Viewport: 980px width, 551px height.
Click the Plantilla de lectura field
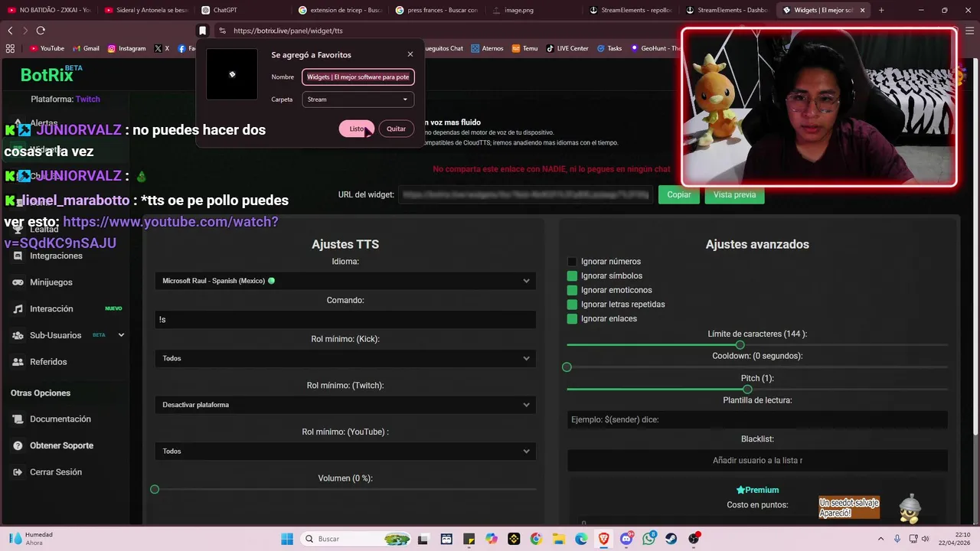click(757, 419)
